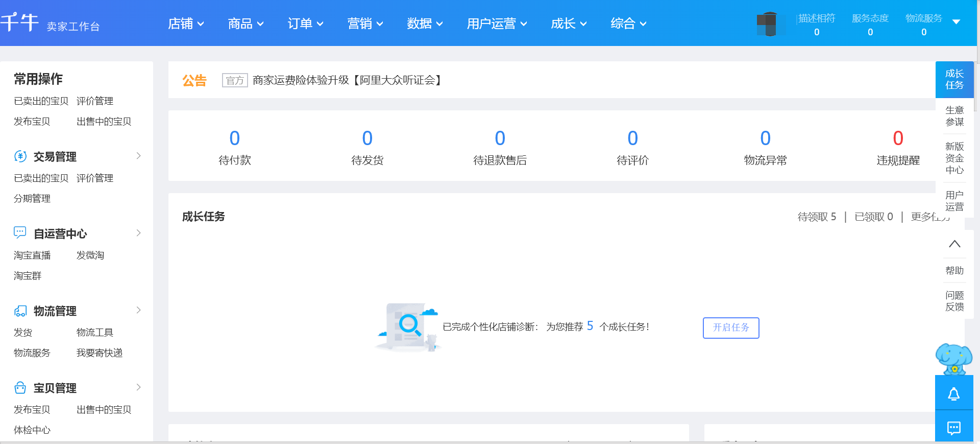Open the 订单 dropdown menu
The height and width of the screenshot is (444, 980).
pos(305,24)
